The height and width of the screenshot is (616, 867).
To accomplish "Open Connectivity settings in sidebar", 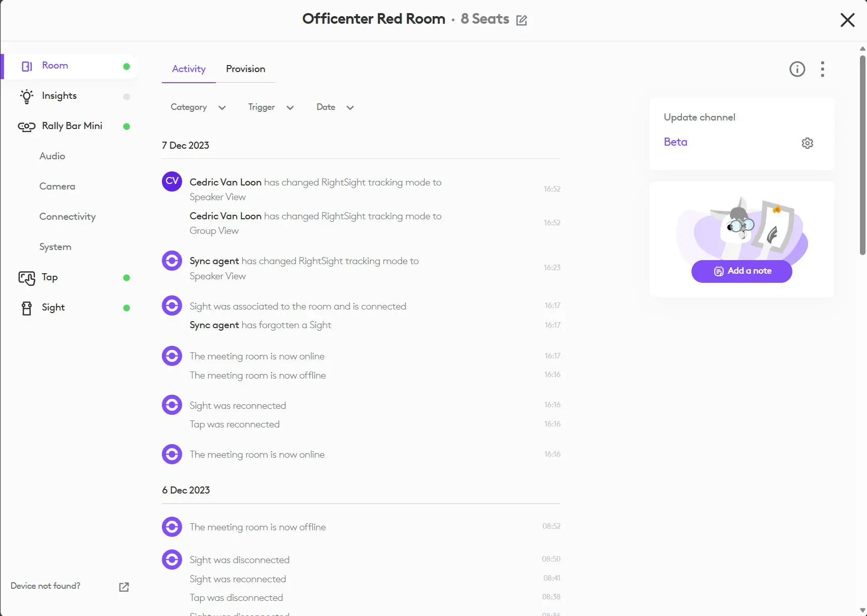I will (x=68, y=217).
